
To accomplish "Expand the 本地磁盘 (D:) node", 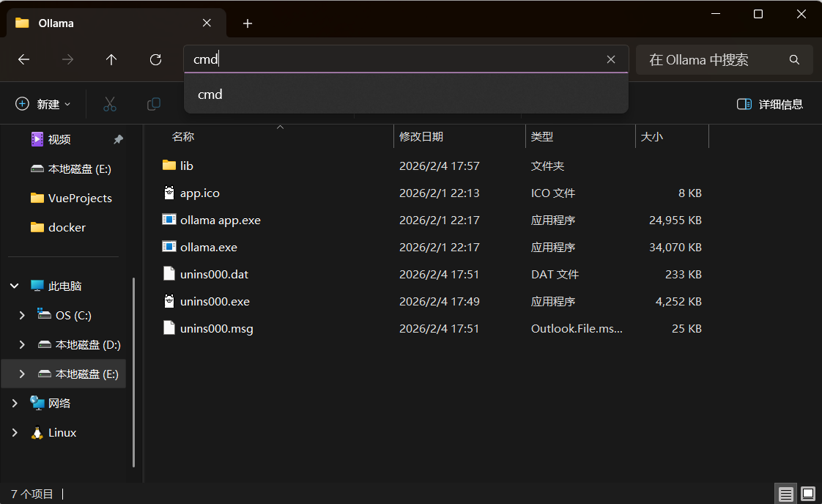I will 22,344.
